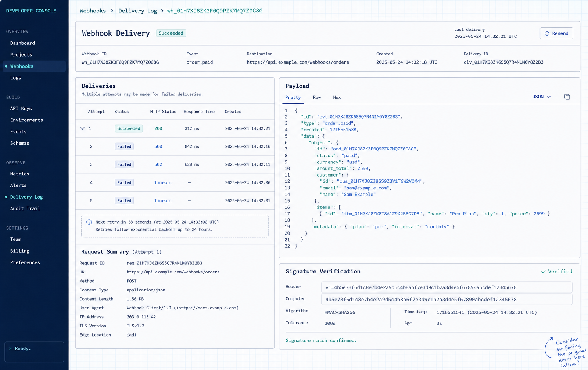
Task: Open Team settings
Action: tap(16, 239)
